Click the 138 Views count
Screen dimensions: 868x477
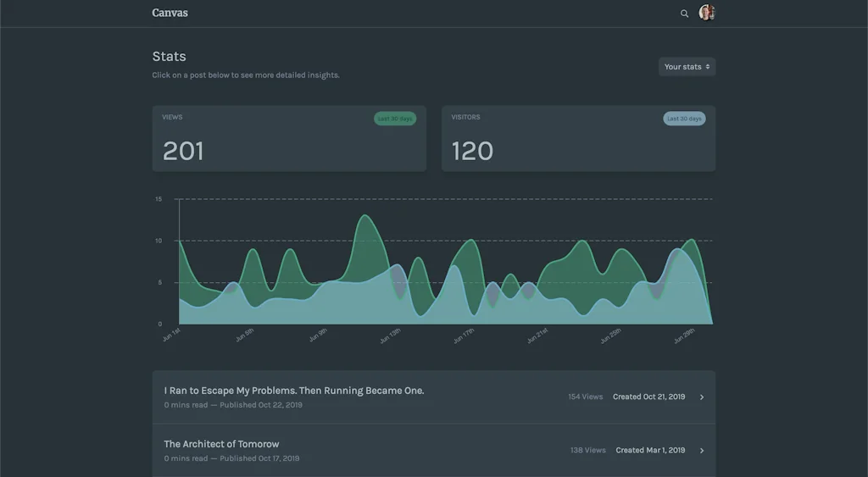(x=587, y=450)
